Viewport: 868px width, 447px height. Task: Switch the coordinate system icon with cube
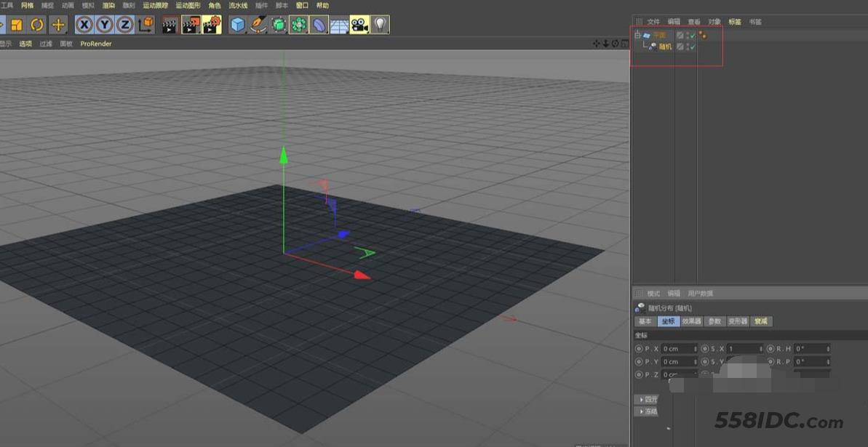[146, 24]
